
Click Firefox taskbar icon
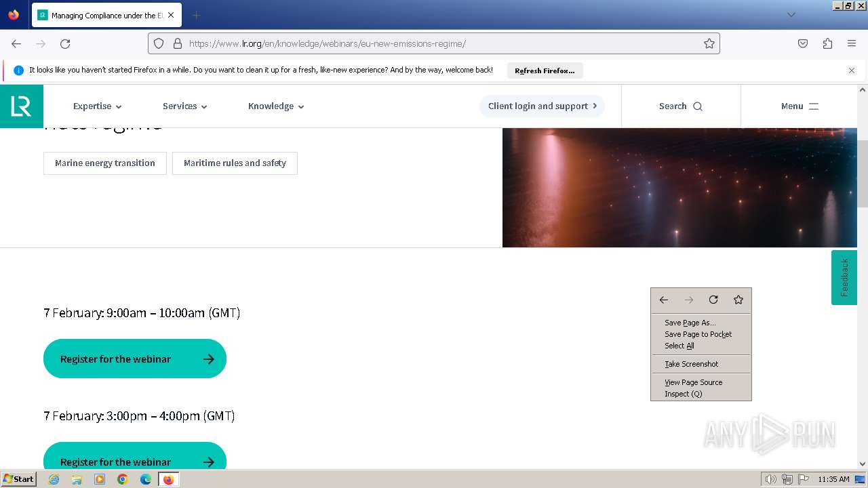(x=168, y=479)
